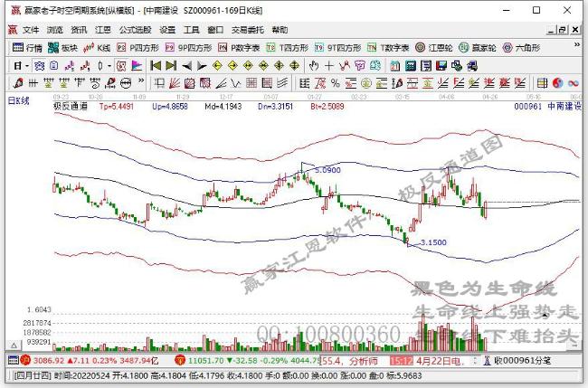Open the 9P四方形 tool
This screenshot has width=588, height=388.
189,48
